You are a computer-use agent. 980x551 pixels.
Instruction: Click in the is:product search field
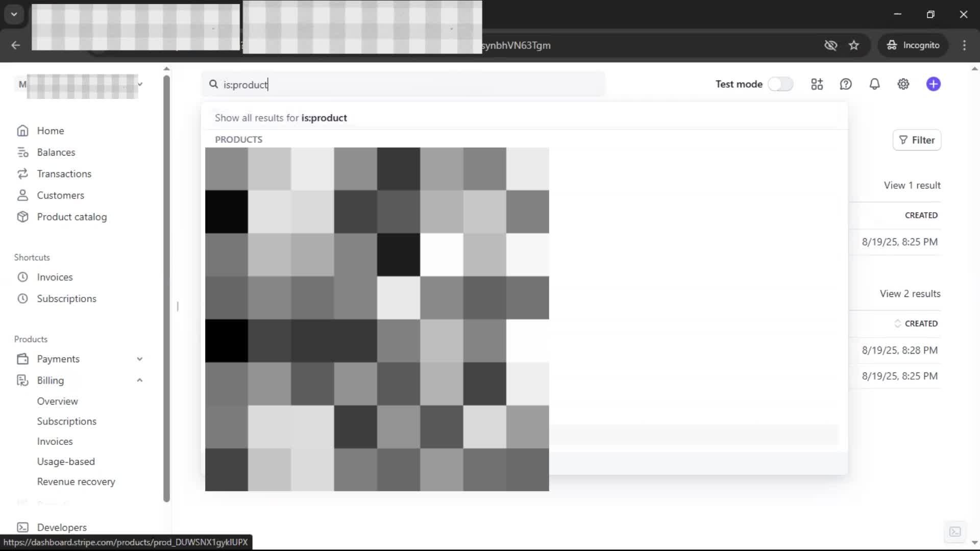click(408, 85)
